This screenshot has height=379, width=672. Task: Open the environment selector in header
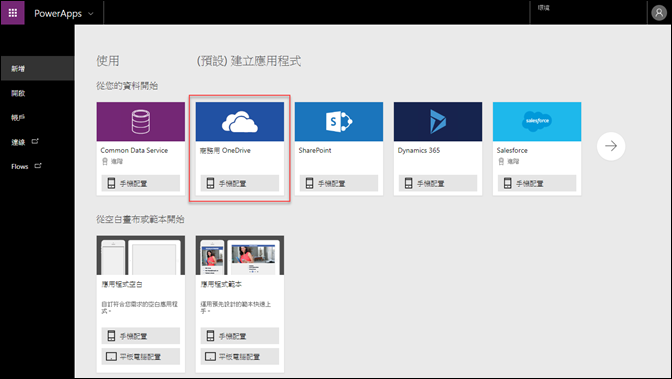[x=588, y=12]
